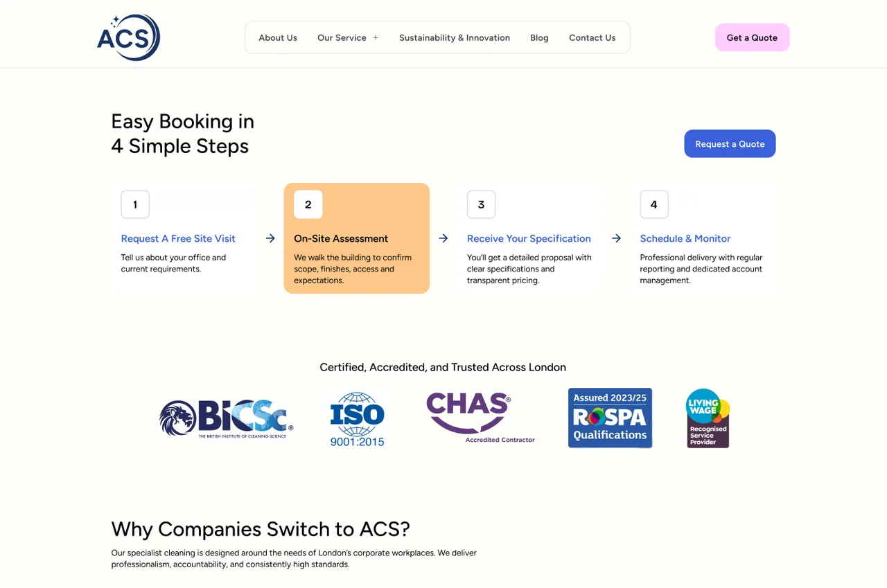The image size is (887, 588).
Task: Click the Get a Quote button
Action: pyautogui.click(x=752, y=37)
